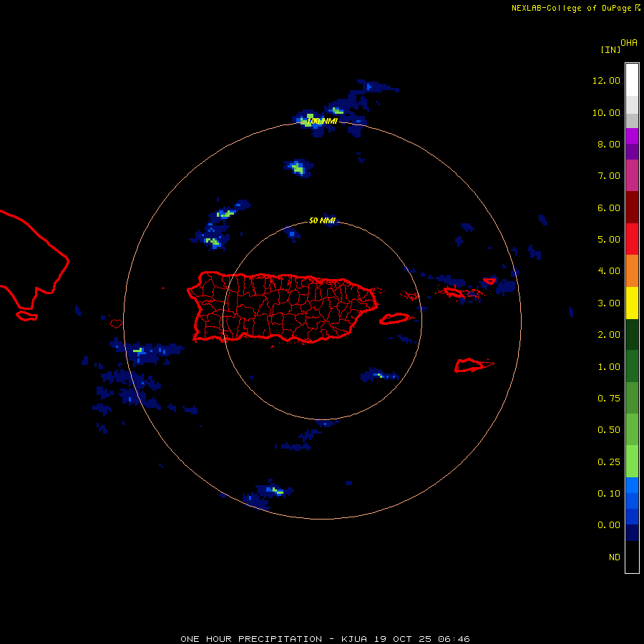Select the bright red legend color block
Screen dimensions: 644x644
(x=632, y=239)
